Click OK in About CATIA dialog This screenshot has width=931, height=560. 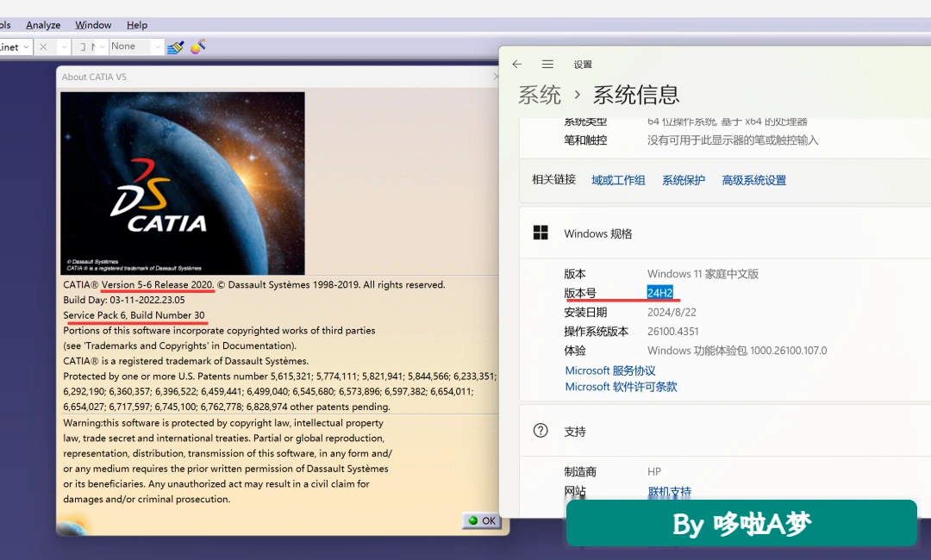[x=482, y=521]
